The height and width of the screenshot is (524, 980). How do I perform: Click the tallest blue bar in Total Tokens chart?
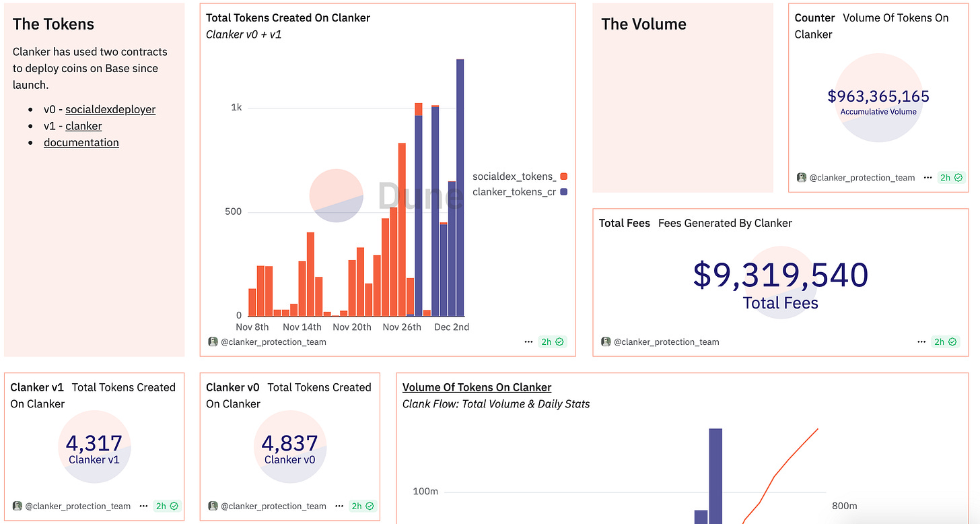tap(460, 188)
